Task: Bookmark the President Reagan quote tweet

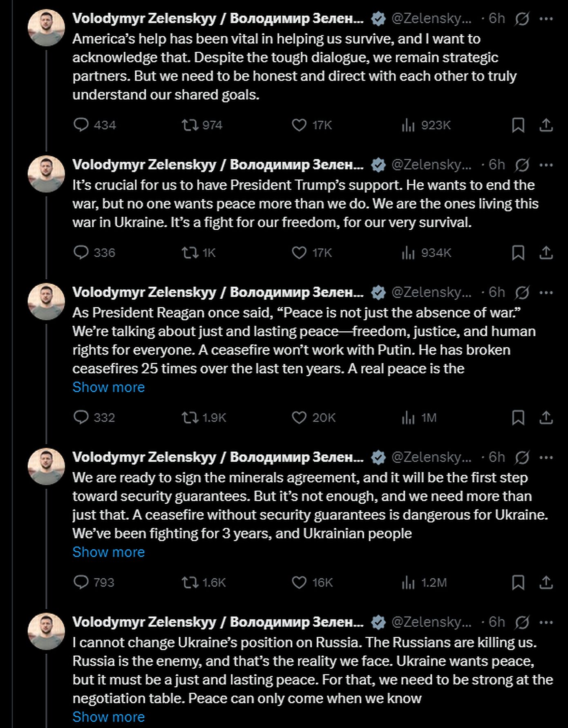Action: pyautogui.click(x=518, y=417)
